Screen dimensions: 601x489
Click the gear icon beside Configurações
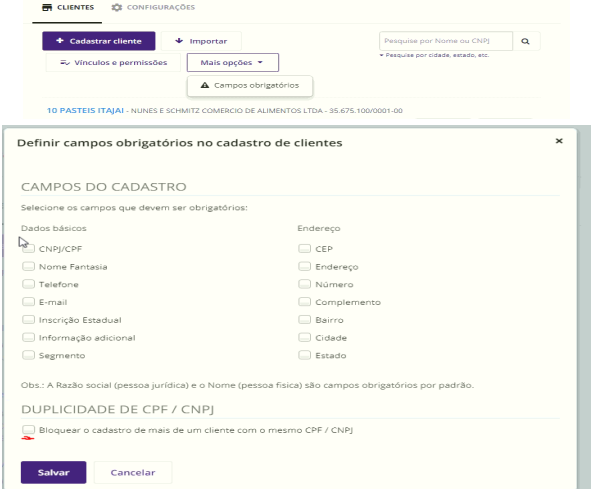(x=117, y=7)
